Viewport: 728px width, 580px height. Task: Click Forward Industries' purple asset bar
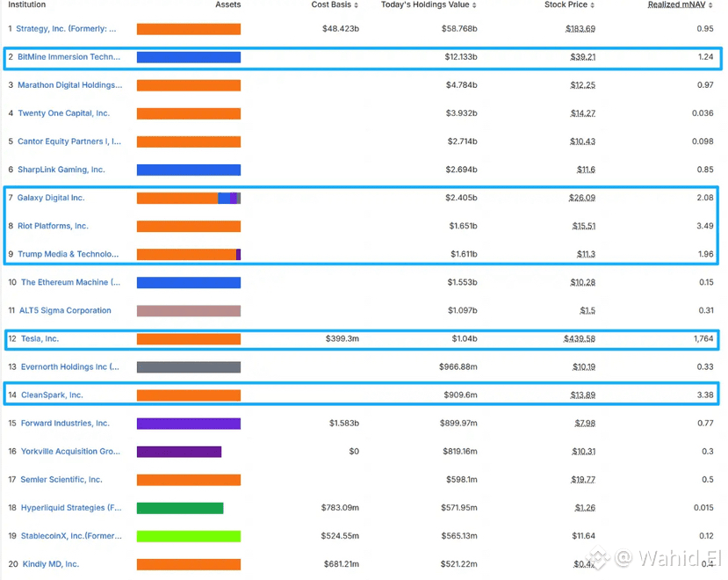[x=189, y=424]
